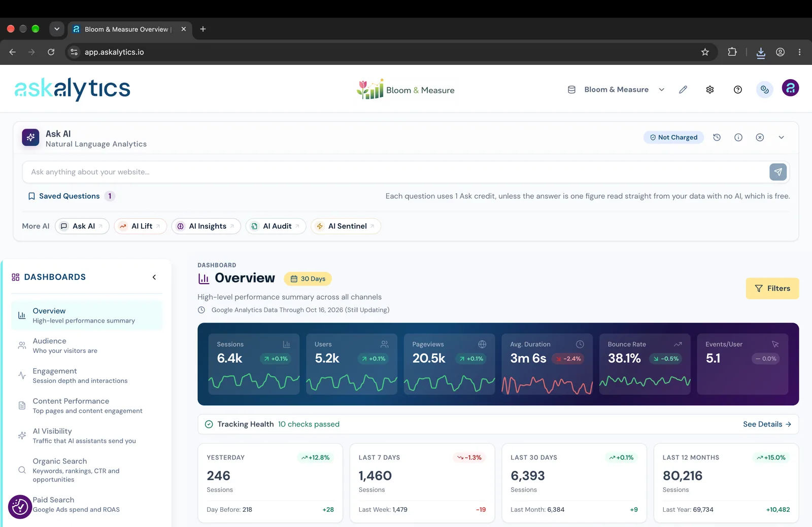Open AI Sentinel chip
This screenshot has height=527, width=812.
coord(346,226)
